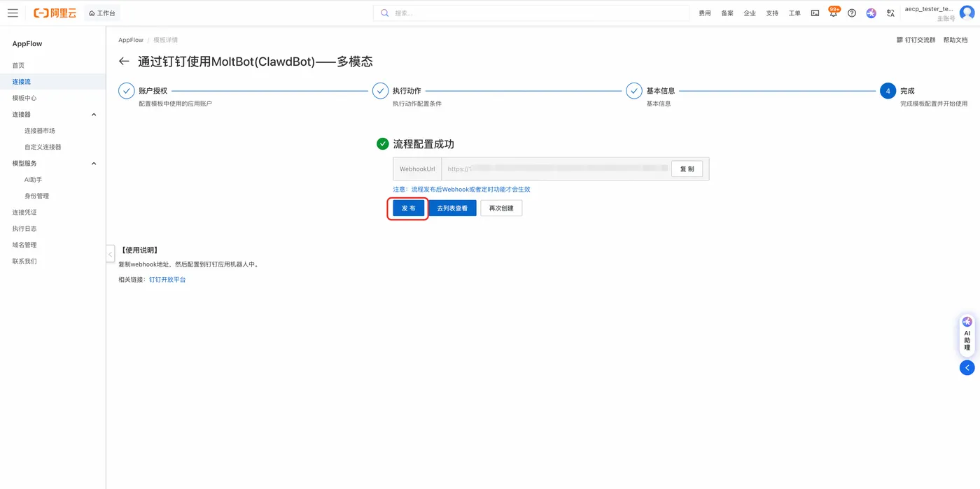Open the 钉钉开放平台 link

coord(167,280)
